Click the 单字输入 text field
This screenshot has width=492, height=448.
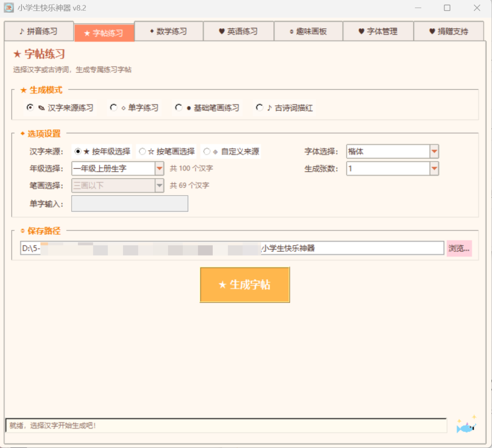point(129,203)
